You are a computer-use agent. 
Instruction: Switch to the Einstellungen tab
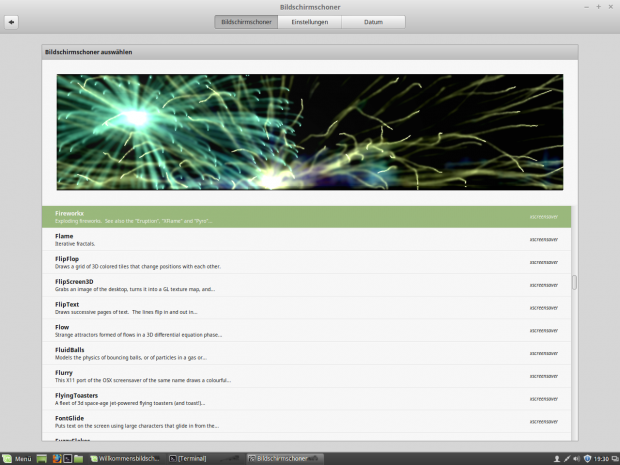click(309, 22)
